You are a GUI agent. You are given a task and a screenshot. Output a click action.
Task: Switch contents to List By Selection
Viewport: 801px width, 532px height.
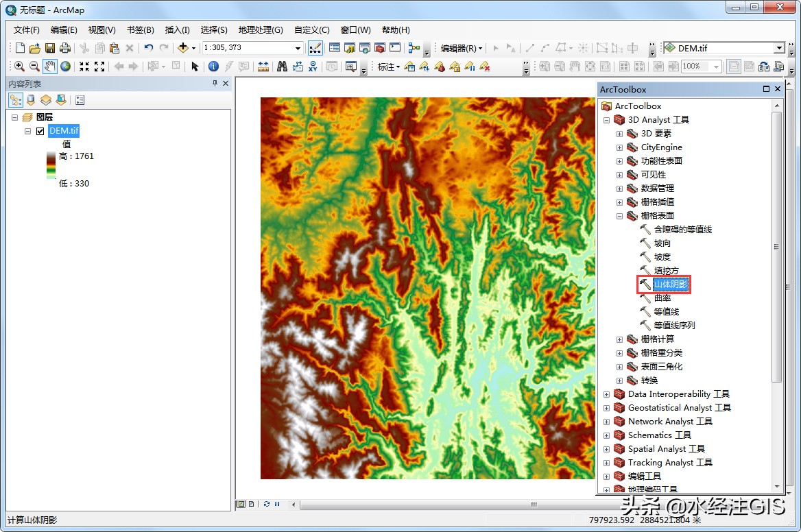(x=61, y=100)
